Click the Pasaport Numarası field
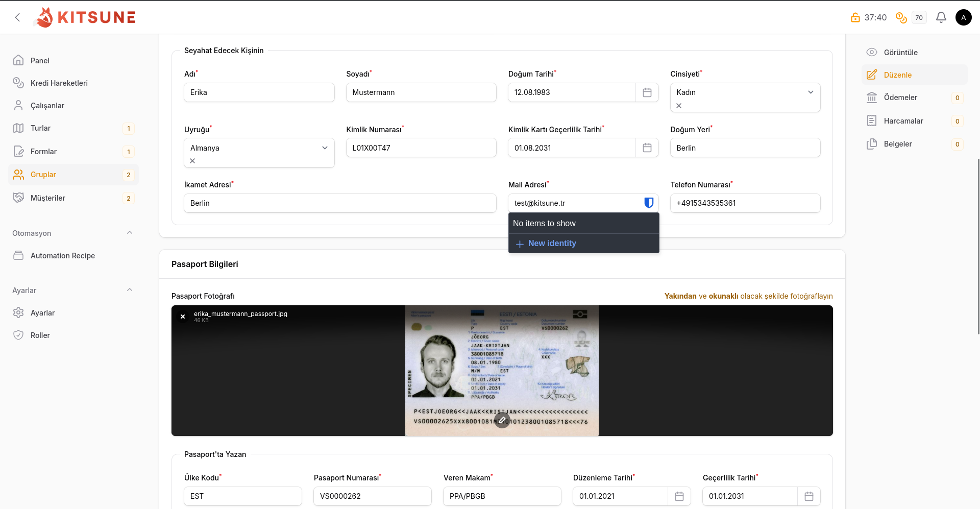Screen dimensions: 980x509 coord(373,496)
